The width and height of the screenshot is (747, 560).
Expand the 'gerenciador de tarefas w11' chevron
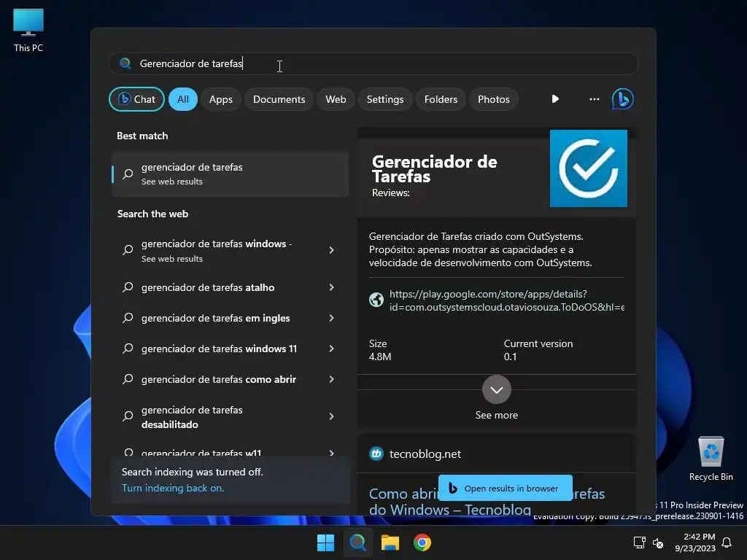332,453
